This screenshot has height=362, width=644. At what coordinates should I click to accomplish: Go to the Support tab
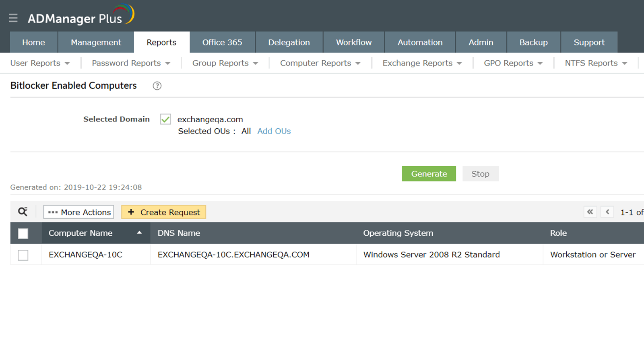click(589, 42)
